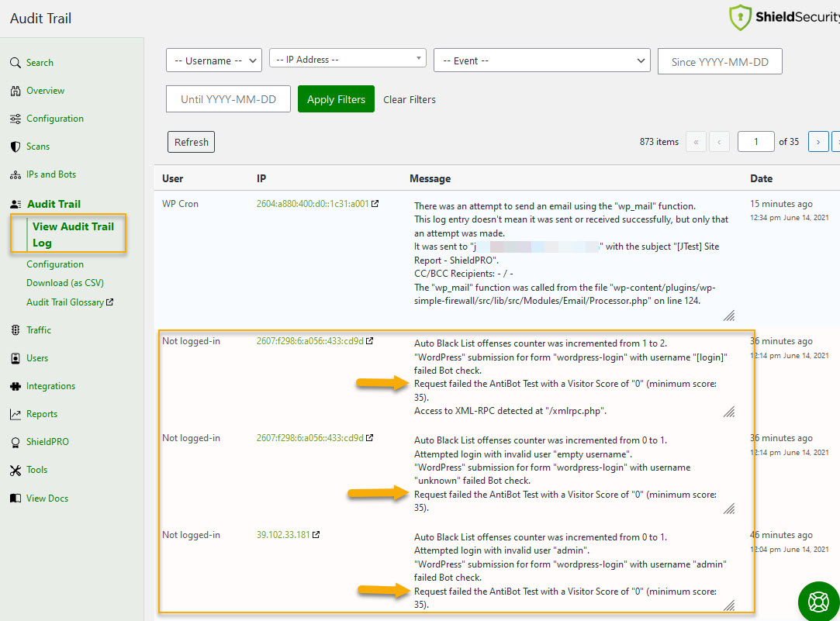Click the ShieldPRO award icon
The height and width of the screenshot is (621, 840).
click(16, 442)
